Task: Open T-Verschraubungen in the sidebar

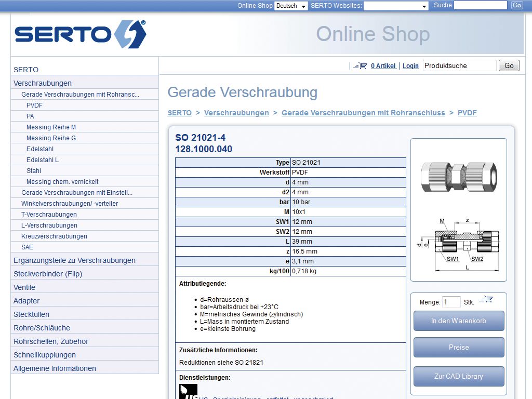Action: 49,215
